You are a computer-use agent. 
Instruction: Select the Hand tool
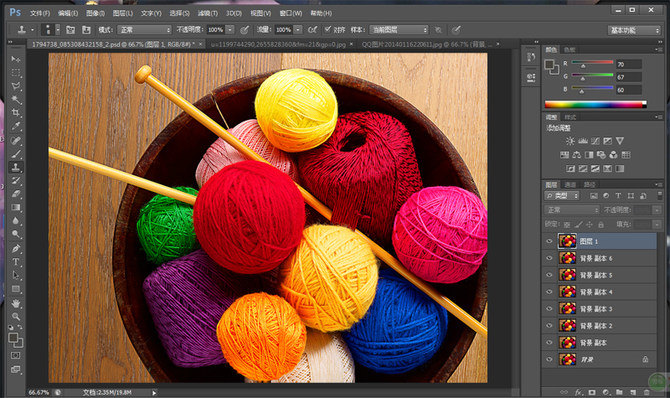[x=16, y=303]
